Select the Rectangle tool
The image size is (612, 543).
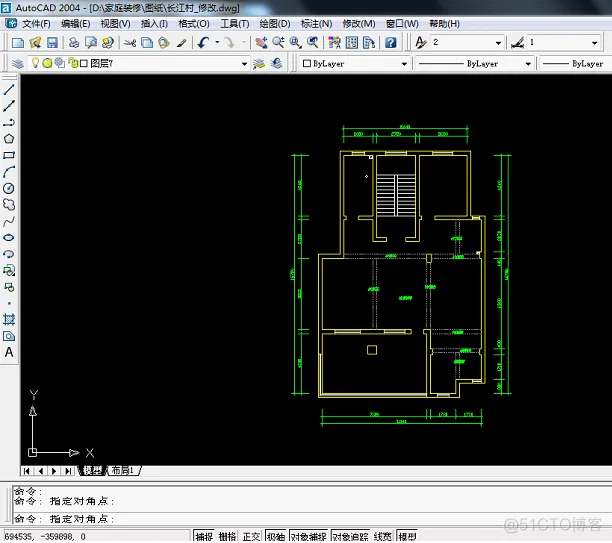click(x=9, y=155)
